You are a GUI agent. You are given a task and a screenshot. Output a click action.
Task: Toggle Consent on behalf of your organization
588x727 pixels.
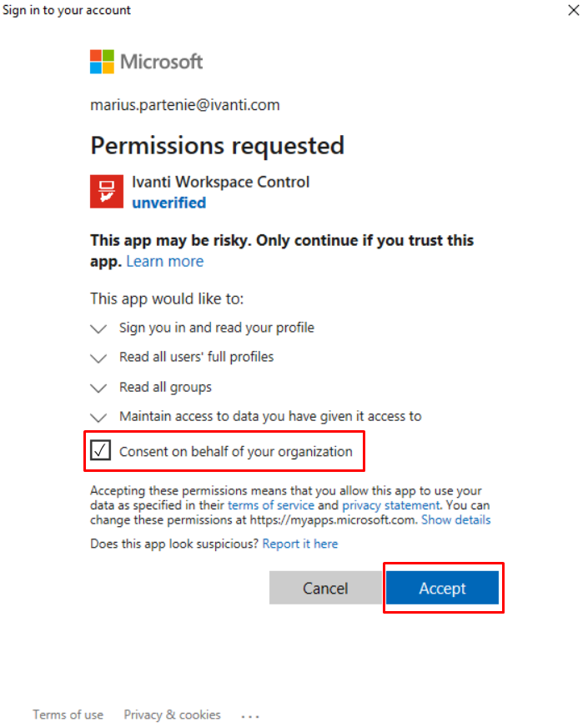(100, 451)
